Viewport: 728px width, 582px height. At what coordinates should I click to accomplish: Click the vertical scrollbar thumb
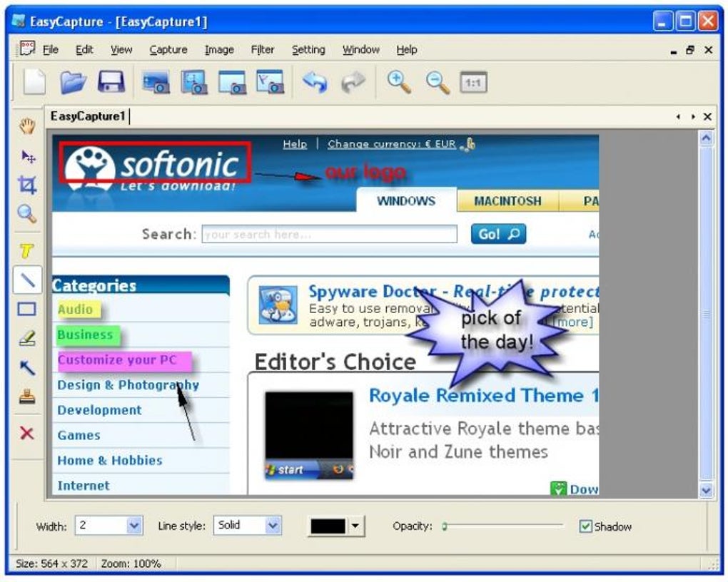(706, 314)
